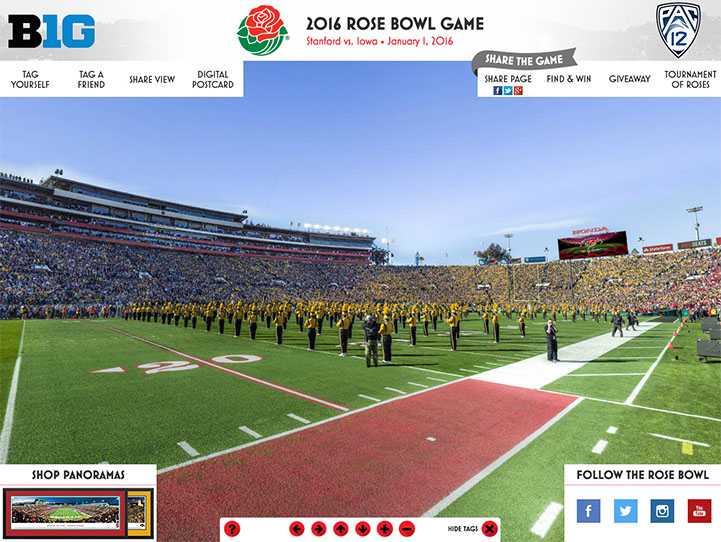Viewport: 721px width, 542px height.
Task: Pan the panorama left with arrow icon
Action: click(x=297, y=529)
